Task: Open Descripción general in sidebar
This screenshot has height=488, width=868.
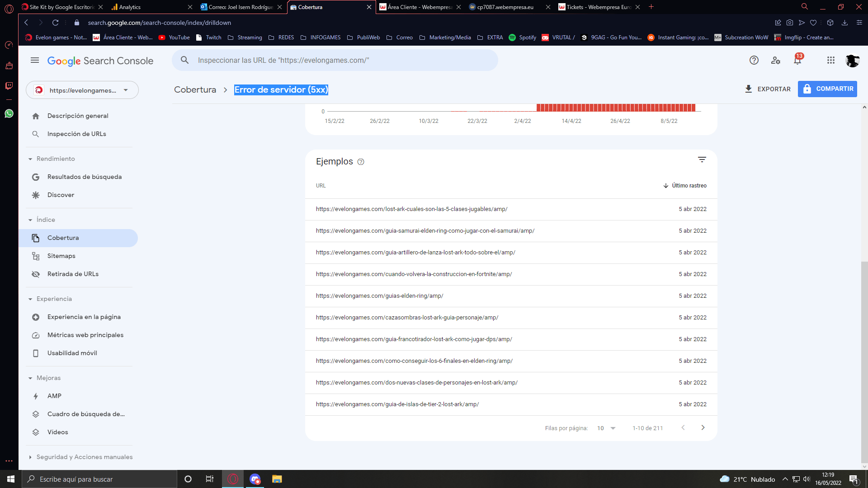Action: pos(78,116)
